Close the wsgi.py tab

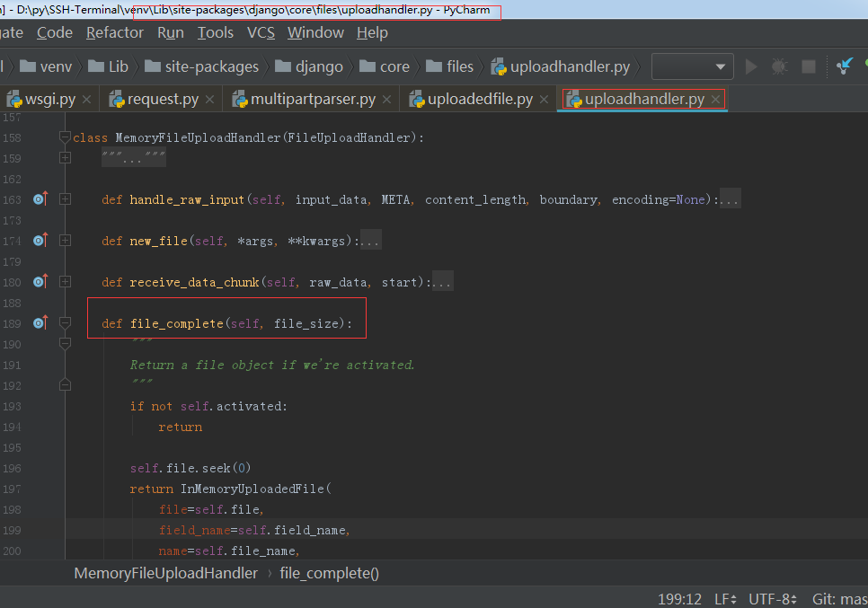point(86,100)
